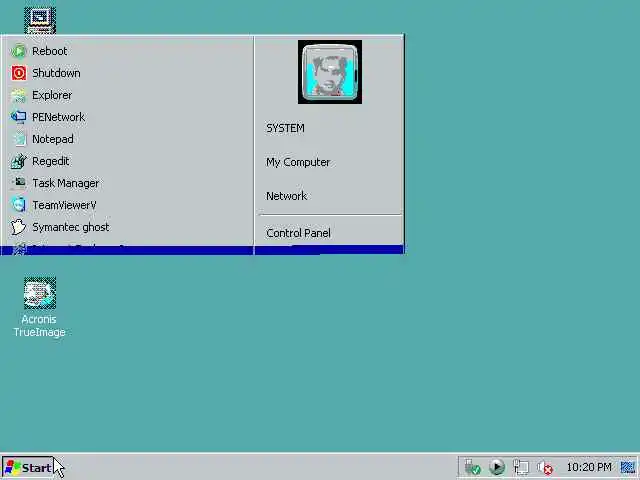Open Task Manager menu entry

[127, 183]
